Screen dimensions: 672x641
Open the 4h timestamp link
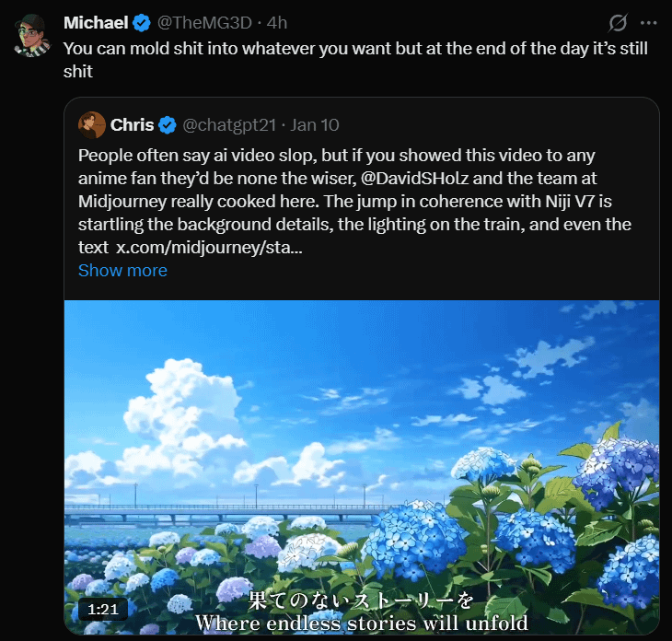(277, 22)
